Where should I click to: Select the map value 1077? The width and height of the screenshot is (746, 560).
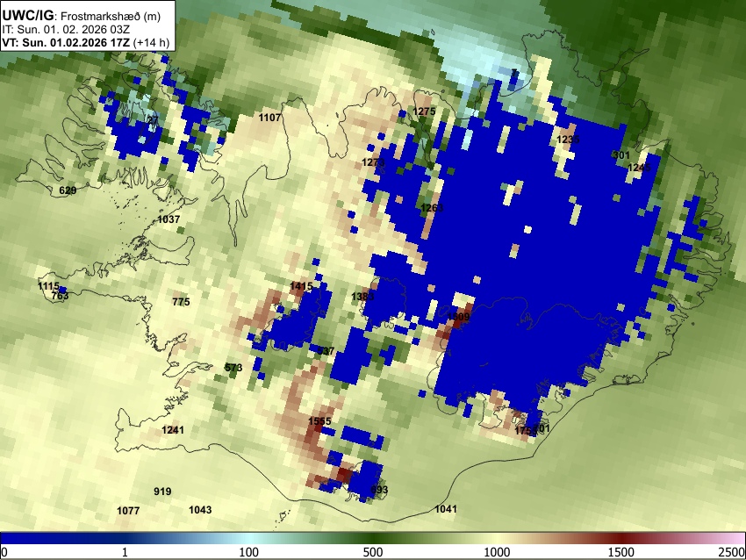(128, 511)
